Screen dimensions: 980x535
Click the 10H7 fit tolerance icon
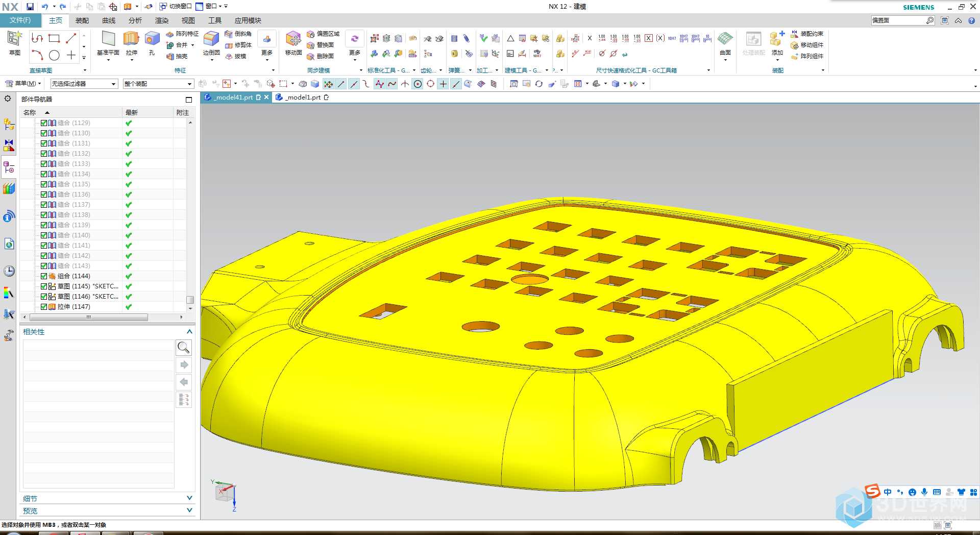tap(672, 38)
